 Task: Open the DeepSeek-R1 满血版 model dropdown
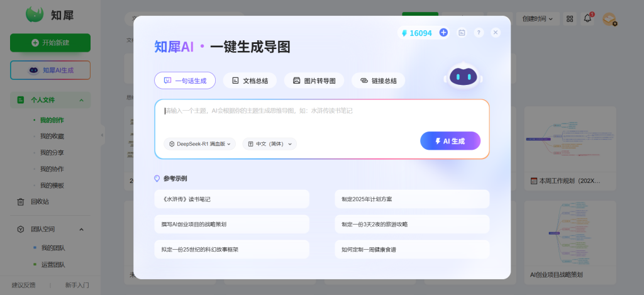[199, 144]
